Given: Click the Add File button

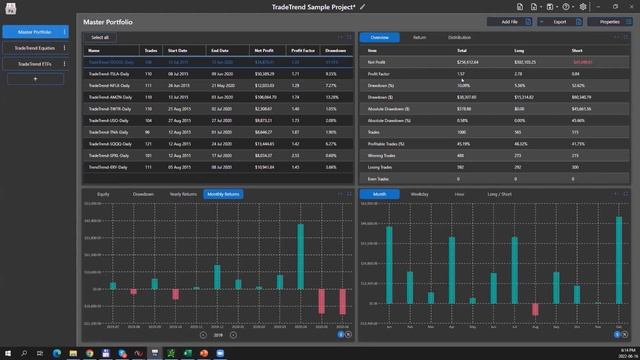Looking at the screenshot, I should click(x=510, y=22).
